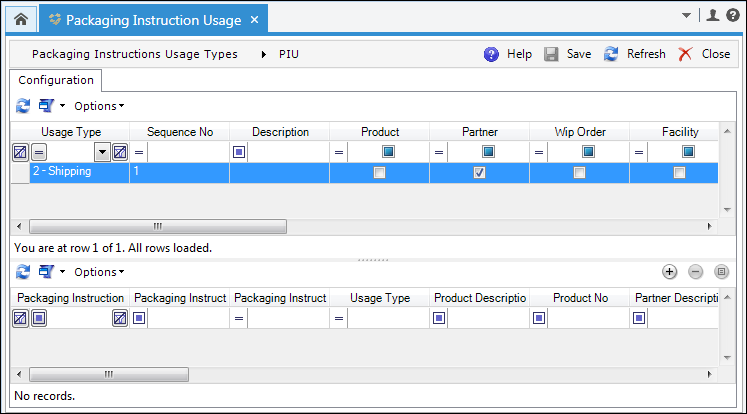
Task: Click refresh icon in the upper grid toolbar
Action: [x=22, y=105]
